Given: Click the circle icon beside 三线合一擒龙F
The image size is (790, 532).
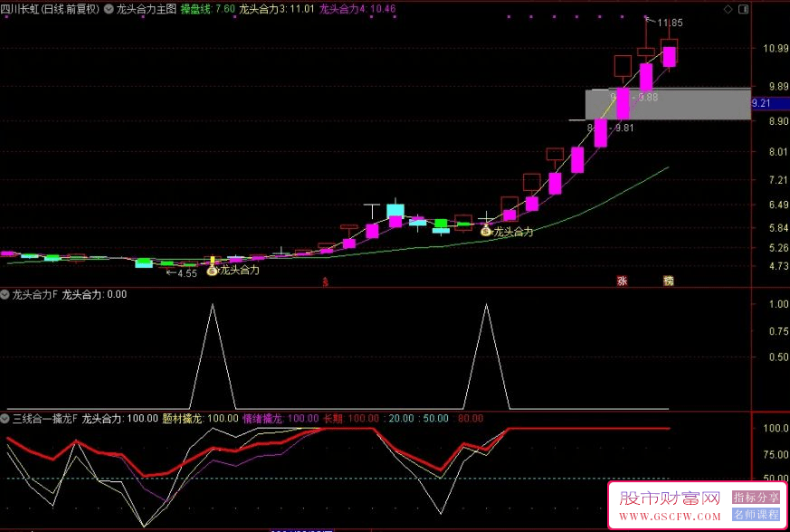Looking at the screenshot, I should 5,418.
